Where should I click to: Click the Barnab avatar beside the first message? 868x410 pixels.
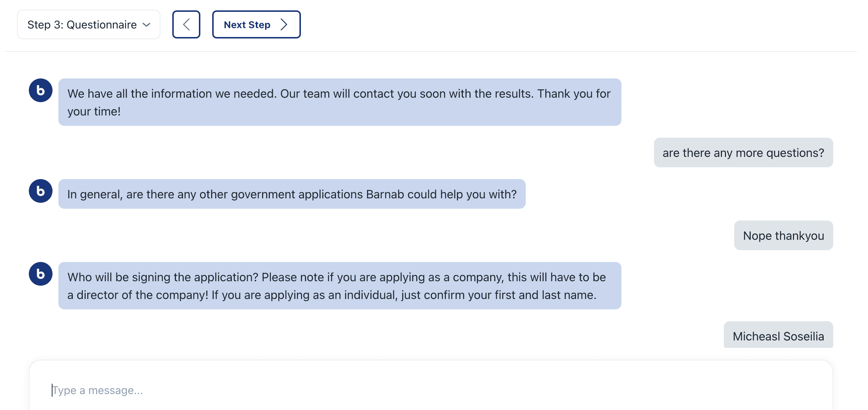(x=41, y=90)
